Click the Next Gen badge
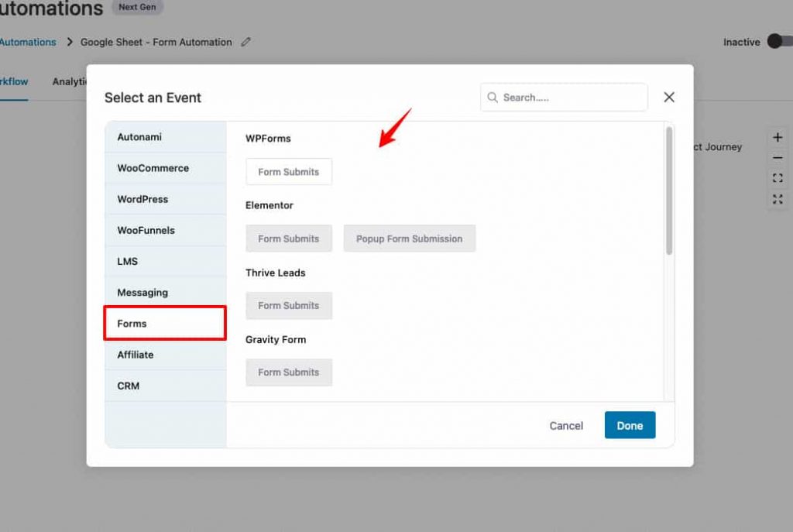 (137, 7)
